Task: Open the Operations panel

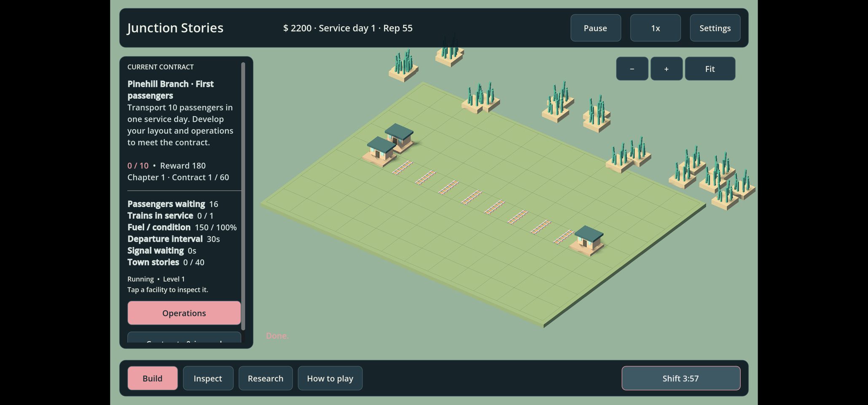Action: point(184,313)
